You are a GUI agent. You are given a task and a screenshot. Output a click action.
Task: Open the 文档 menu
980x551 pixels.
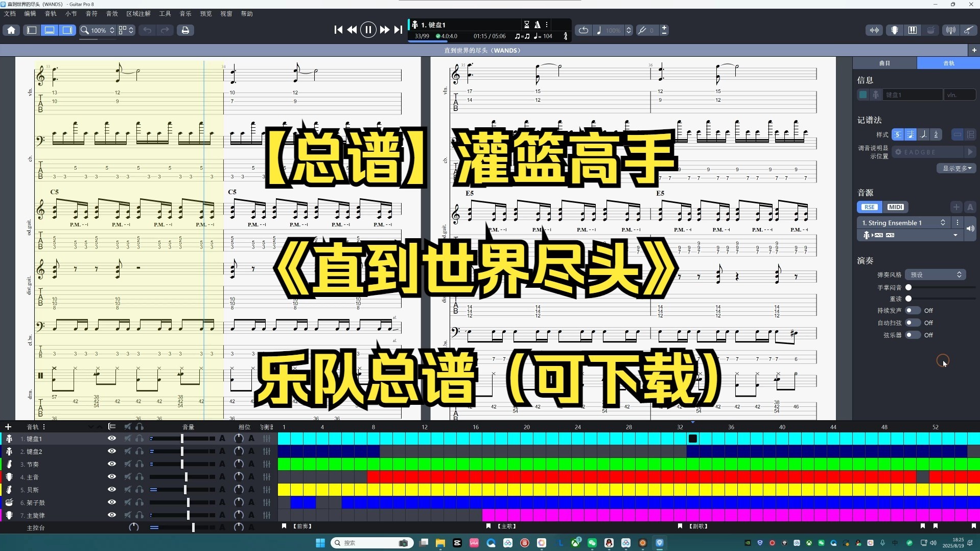10,14
